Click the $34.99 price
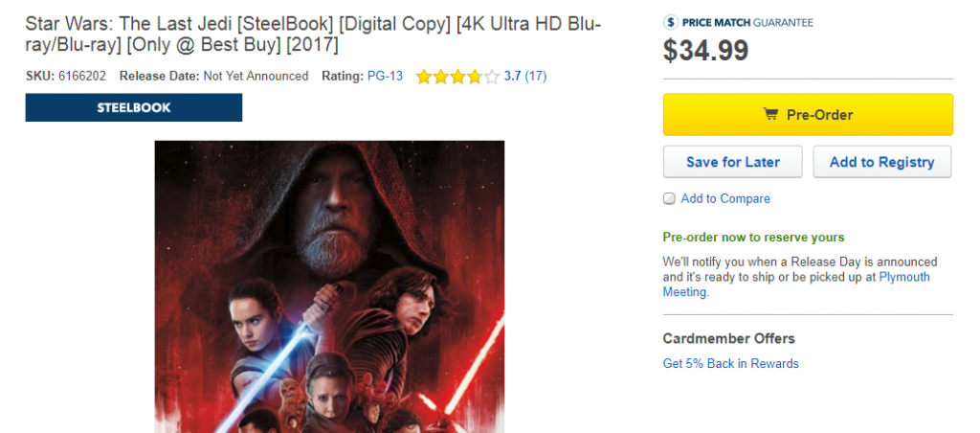Viewport: 980px width, 433px height. coord(705,51)
